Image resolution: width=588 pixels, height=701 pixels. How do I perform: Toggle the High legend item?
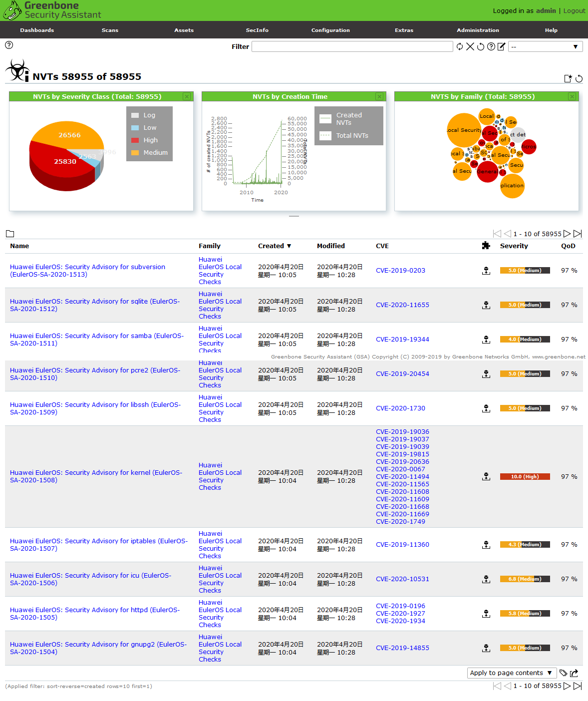[144, 140]
